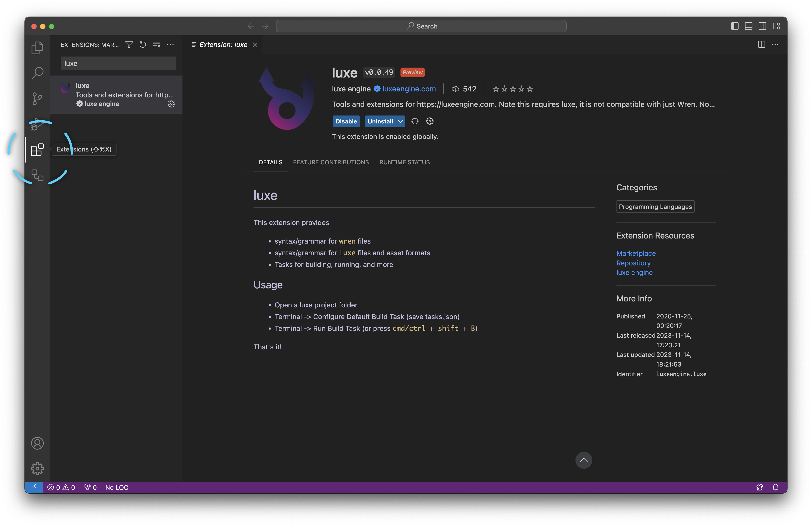Open the Repository link

(633, 263)
